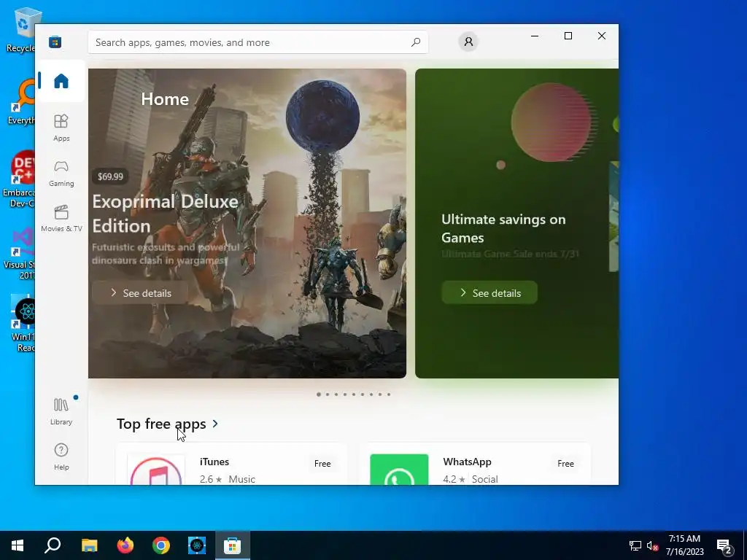Screen dimensions: 747x560
Task: Open the Library in sidebar
Action: (x=61, y=411)
